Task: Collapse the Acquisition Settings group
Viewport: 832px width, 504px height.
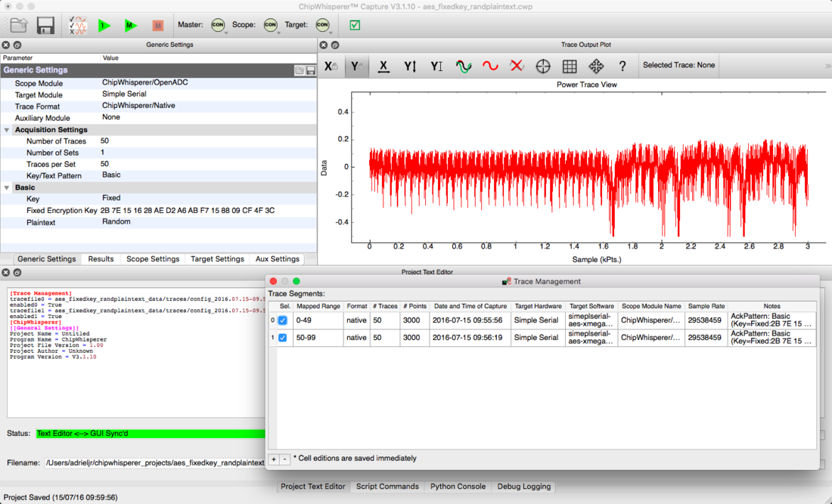Action: pyautogui.click(x=7, y=130)
